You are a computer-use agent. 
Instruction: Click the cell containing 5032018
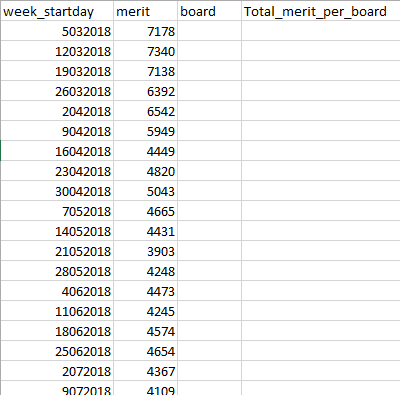57,31
